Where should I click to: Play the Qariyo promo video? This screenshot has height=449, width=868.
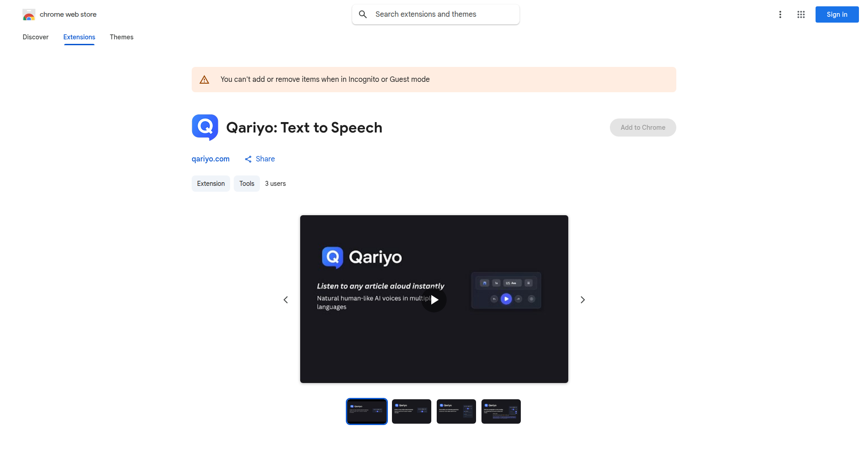click(x=434, y=300)
